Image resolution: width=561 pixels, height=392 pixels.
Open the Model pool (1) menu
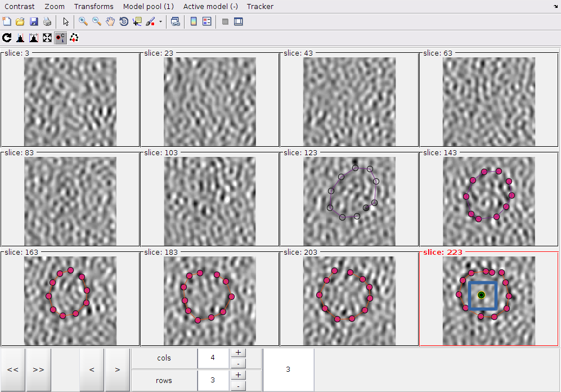pos(148,6)
